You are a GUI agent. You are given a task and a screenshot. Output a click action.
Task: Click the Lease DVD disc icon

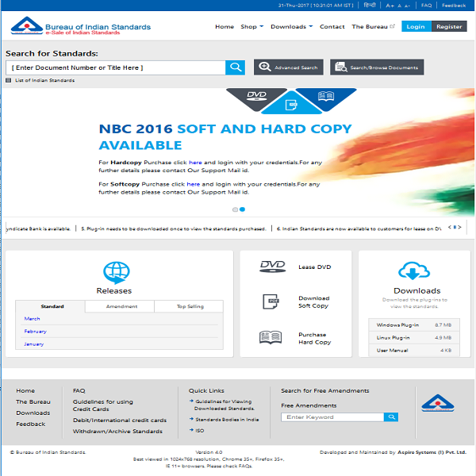[x=272, y=267]
